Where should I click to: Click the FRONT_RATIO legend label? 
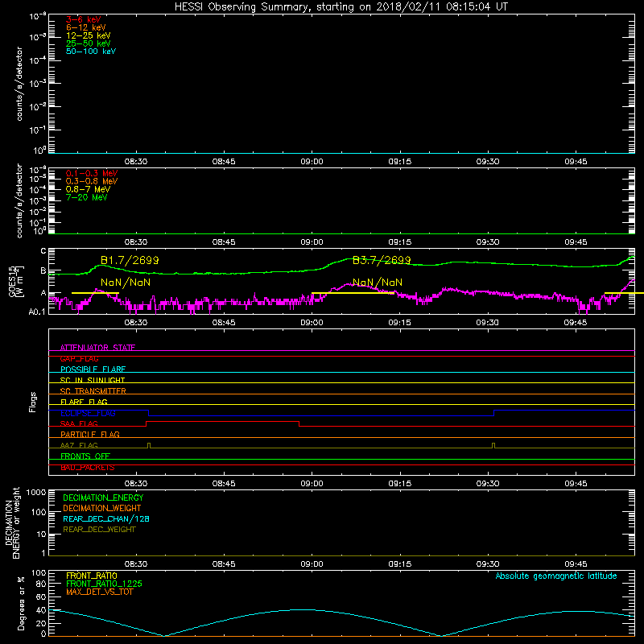pyautogui.click(x=91, y=576)
